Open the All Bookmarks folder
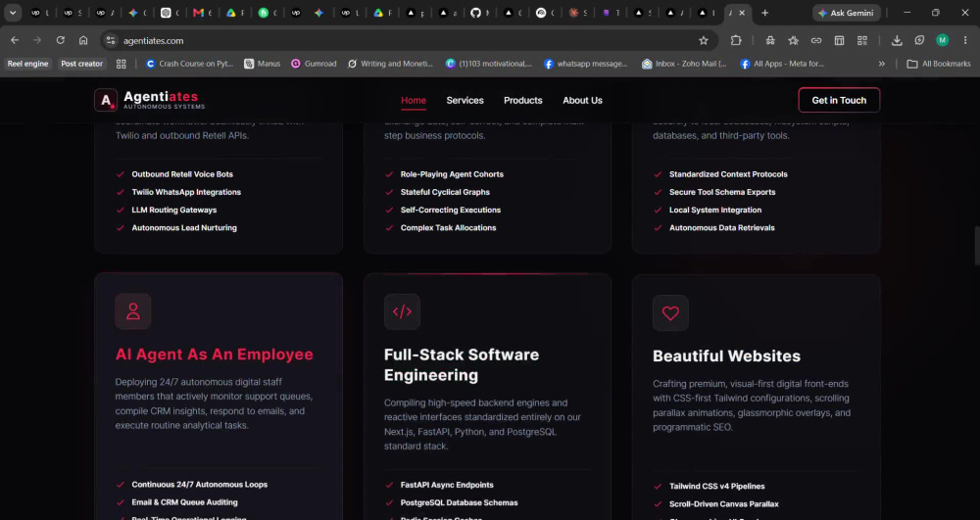Screen dimensions: 980x520 tap(939, 64)
